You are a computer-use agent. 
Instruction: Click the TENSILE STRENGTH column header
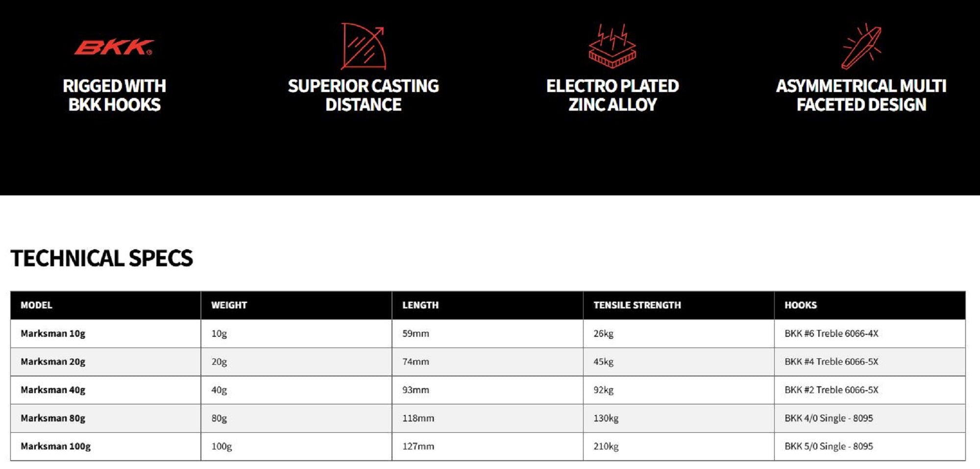[x=637, y=305]
